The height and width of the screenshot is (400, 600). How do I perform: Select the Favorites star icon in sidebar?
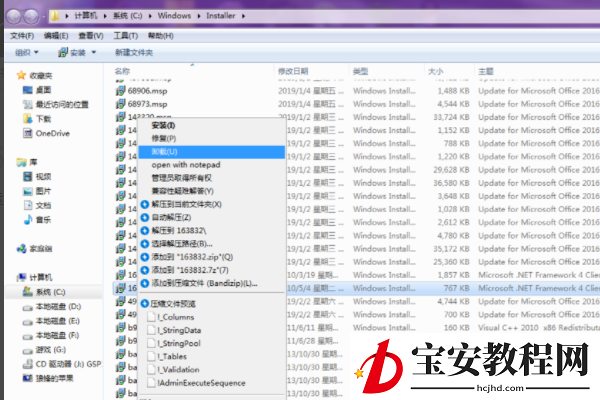21,75
